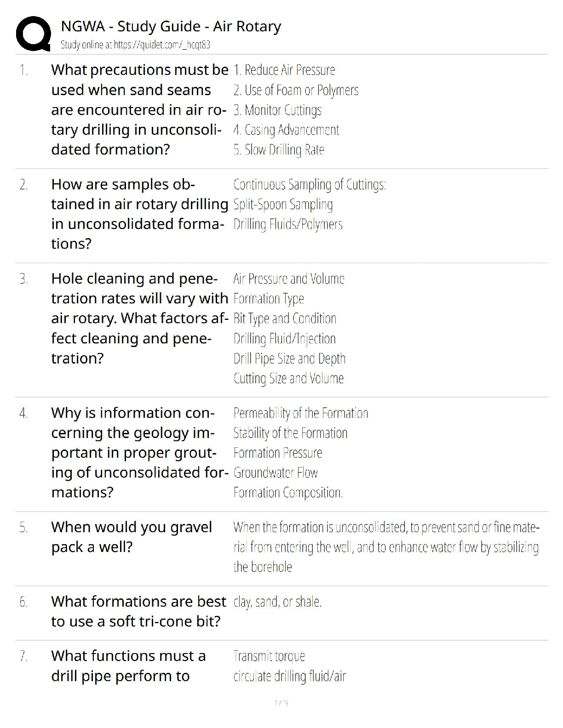Select question 6 about soft tri-cone bit
Viewport: 563px width, 728px height.
[138, 611]
